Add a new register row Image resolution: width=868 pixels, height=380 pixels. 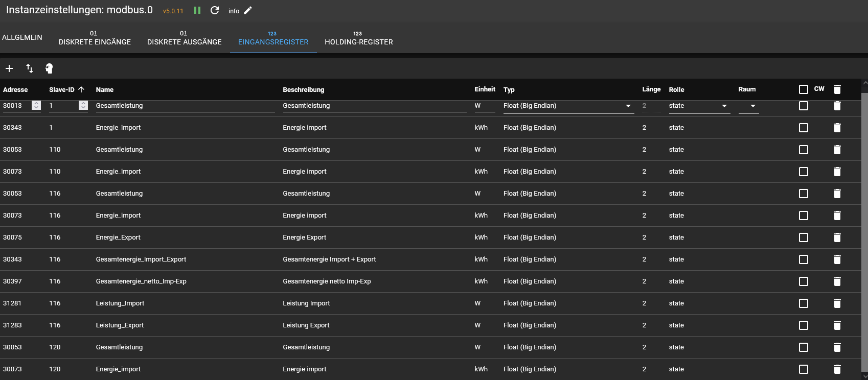[9, 68]
